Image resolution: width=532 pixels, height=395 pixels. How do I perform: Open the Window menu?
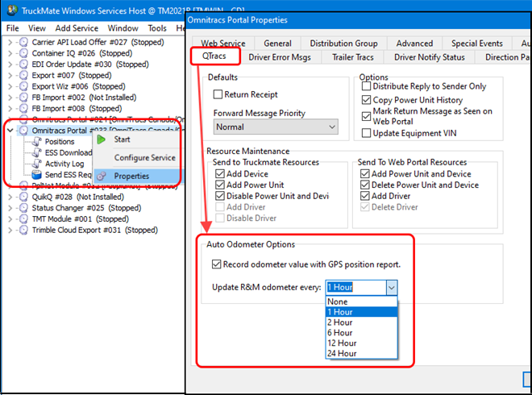pos(123,28)
